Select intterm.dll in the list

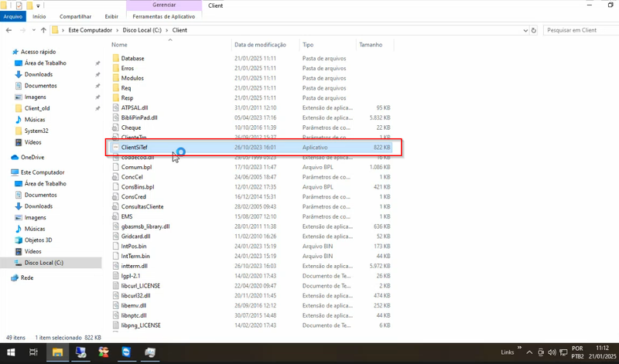coord(134,266)
